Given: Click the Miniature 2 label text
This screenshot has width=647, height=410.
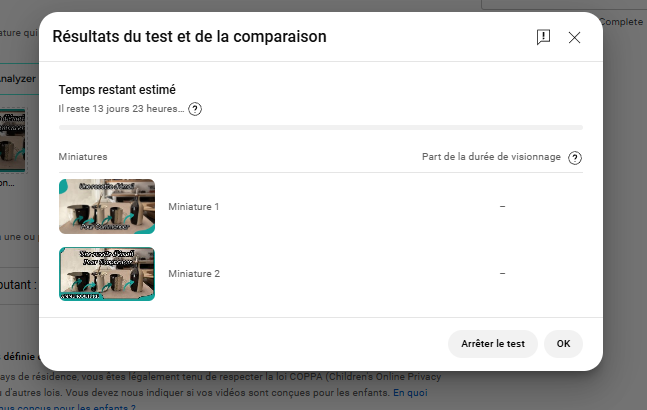Looking at the screenshot, I should [194, 273].
